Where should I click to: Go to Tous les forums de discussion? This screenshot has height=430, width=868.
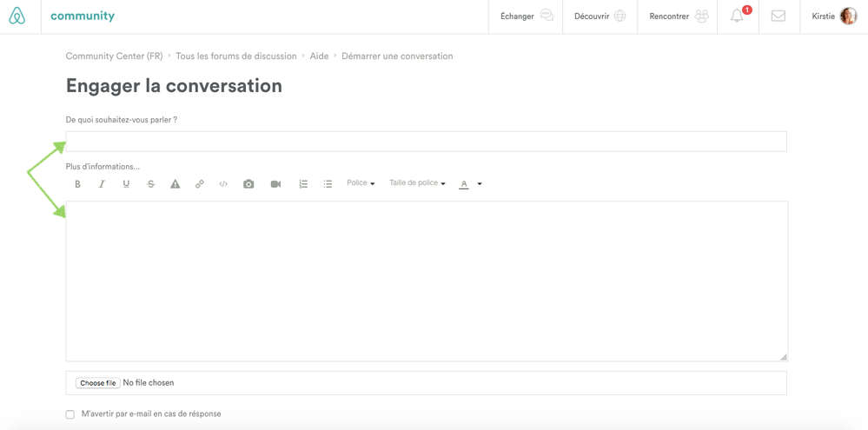[x=235, y=56]
